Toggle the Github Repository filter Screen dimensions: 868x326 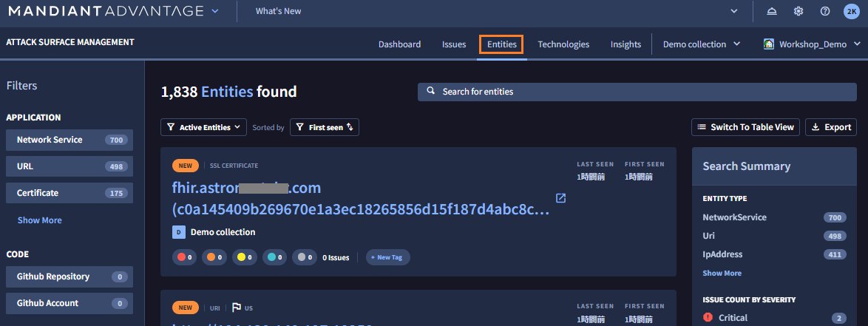[x=69, y=276]
